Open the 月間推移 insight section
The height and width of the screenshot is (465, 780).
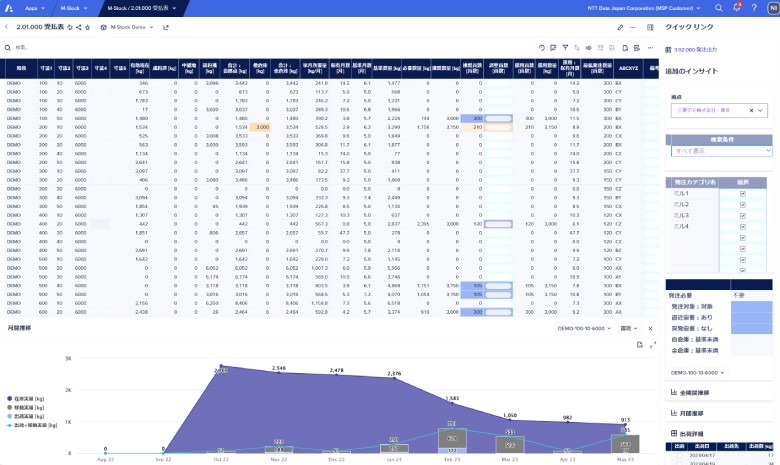694,413
